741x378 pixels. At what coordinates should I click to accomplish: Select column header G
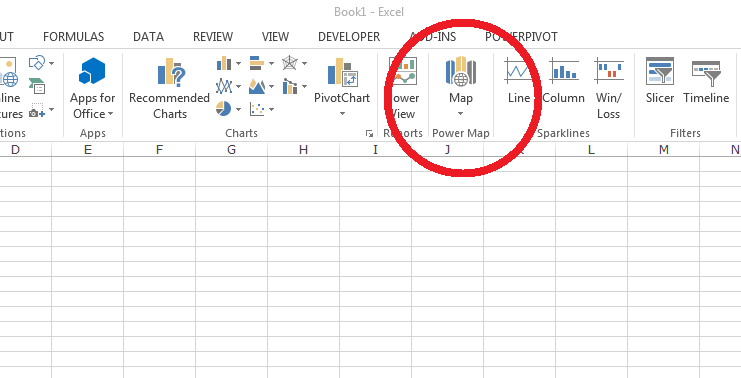pyautogui.click(x=231, y=150)
